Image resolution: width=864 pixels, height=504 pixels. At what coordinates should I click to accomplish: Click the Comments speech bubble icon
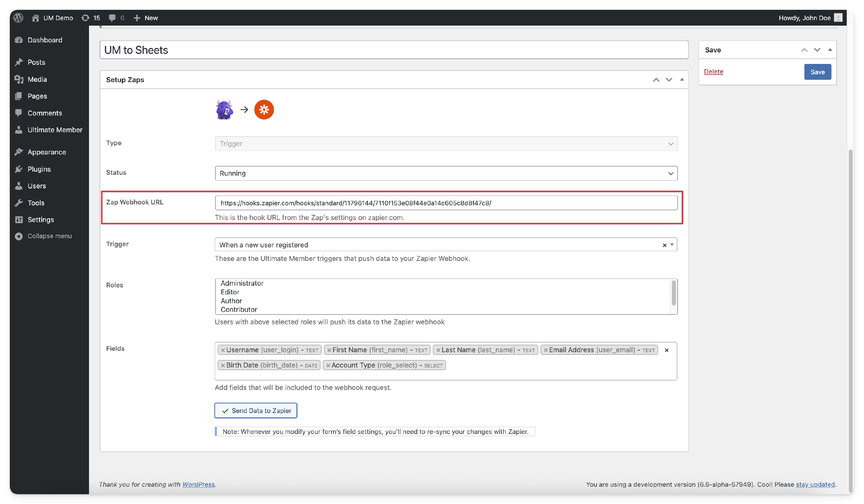tap(19, 113)
